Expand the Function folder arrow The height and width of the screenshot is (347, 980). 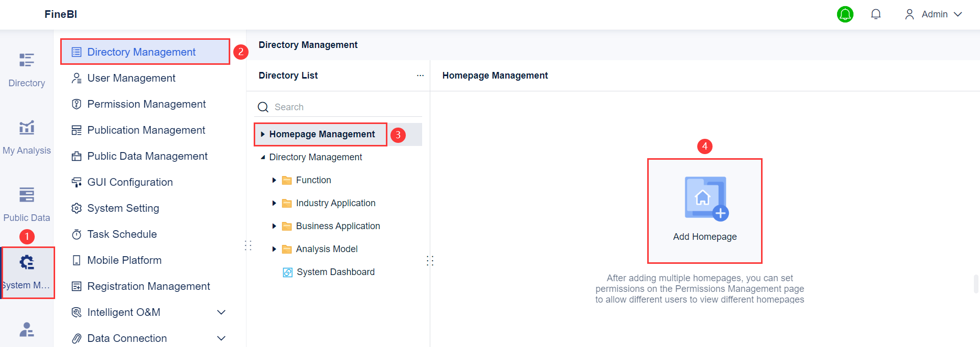(x=274, y=180)
